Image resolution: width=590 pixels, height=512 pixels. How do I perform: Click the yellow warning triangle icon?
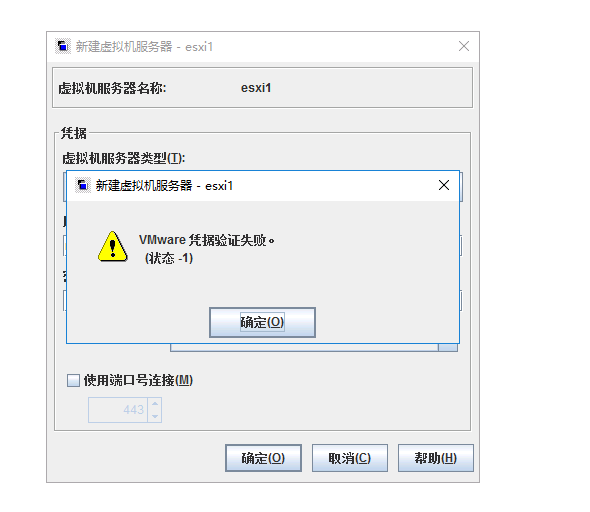(113, 247)
